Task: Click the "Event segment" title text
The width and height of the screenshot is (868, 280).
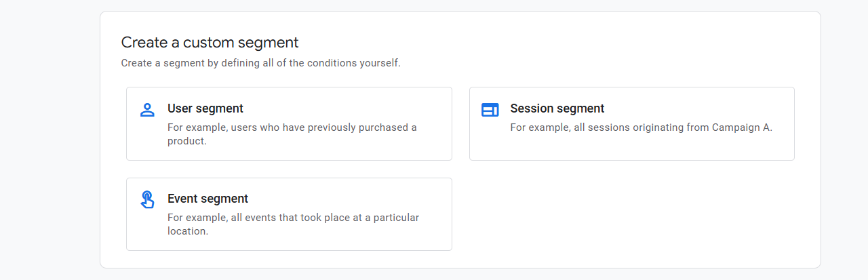Action: pyautogui.click(x=208, y=199)
